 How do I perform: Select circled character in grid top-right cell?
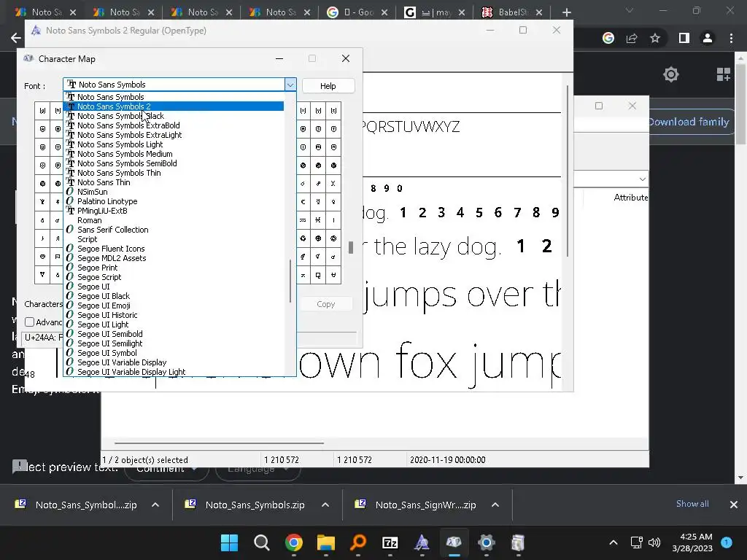(x=333, y=111)
